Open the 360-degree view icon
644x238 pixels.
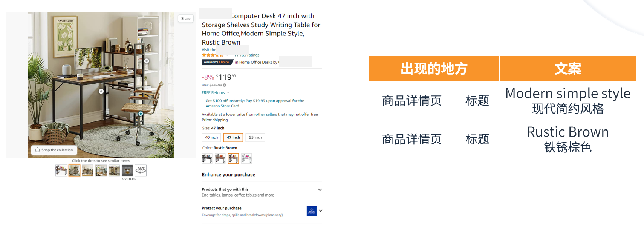141,170
